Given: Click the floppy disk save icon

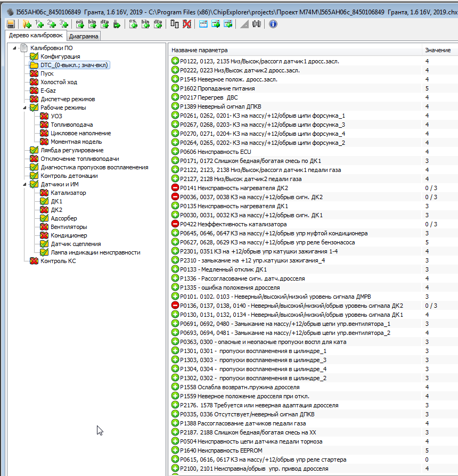Looking at the screenshot, I should pyautogui.click(x=11, y=24).
